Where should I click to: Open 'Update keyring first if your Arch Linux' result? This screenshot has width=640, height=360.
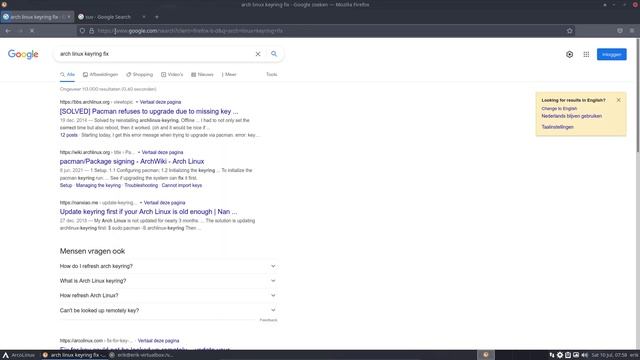coord(148,212)
